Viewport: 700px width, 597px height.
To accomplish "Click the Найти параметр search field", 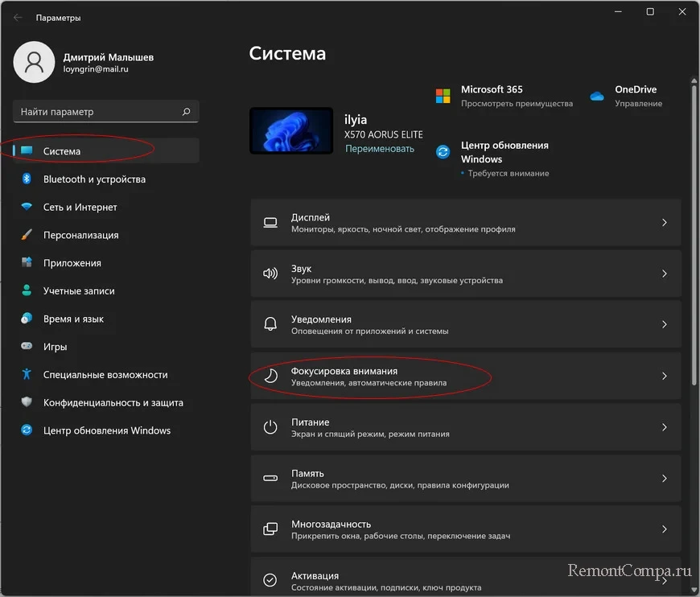I will coord(105,112).
